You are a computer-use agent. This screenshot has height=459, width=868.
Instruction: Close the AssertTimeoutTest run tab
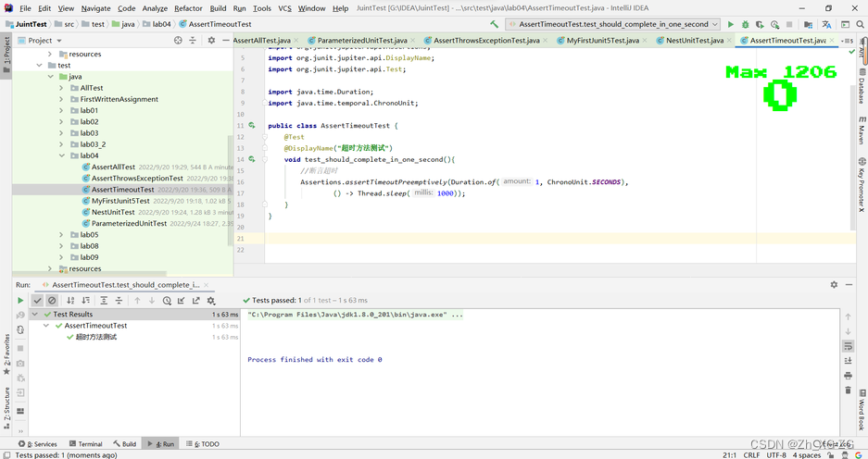pos(206,285)
